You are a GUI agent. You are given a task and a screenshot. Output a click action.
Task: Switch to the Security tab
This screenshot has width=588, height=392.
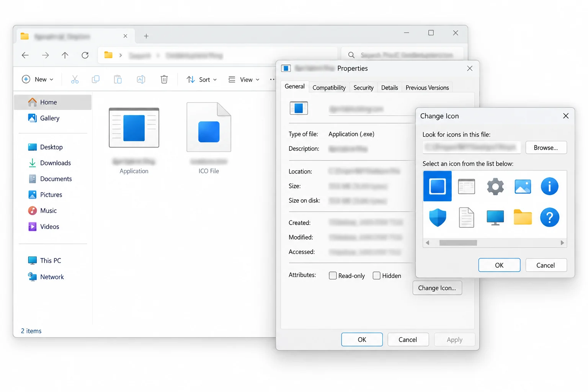point(363,88)
